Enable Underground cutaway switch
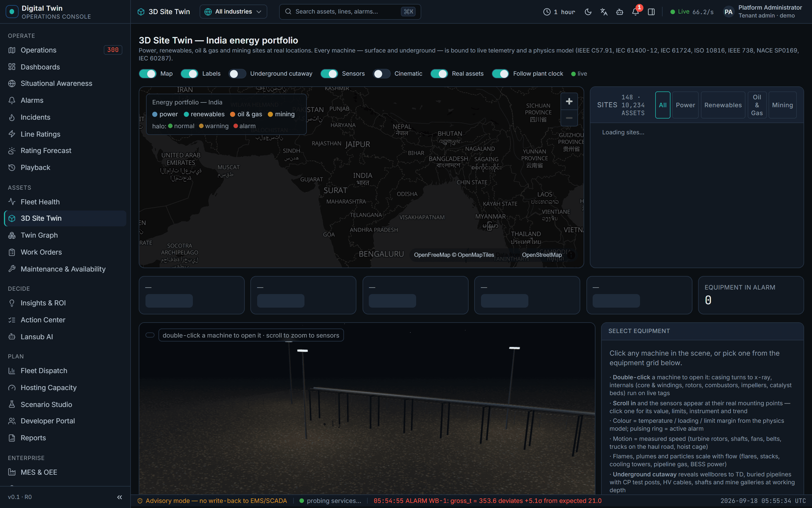 [237, 74]
